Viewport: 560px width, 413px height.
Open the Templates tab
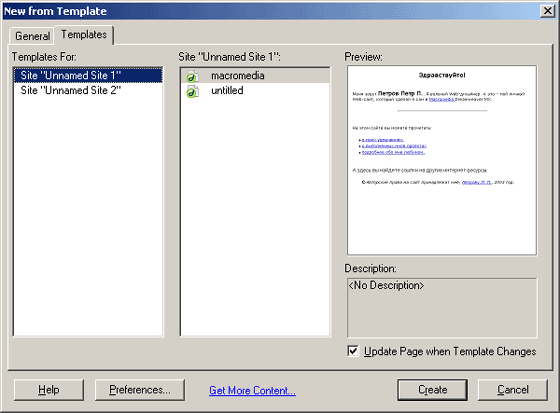[84, 35]
